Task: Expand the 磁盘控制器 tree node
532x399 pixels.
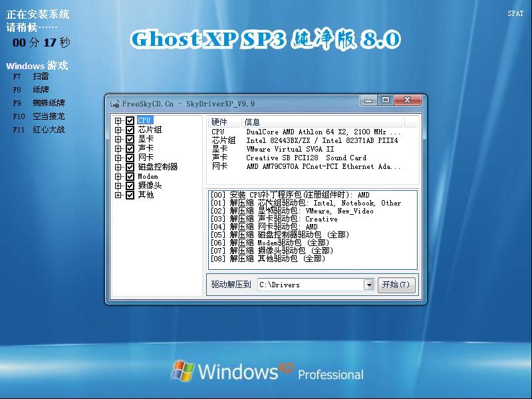Action: coord(118,168)
